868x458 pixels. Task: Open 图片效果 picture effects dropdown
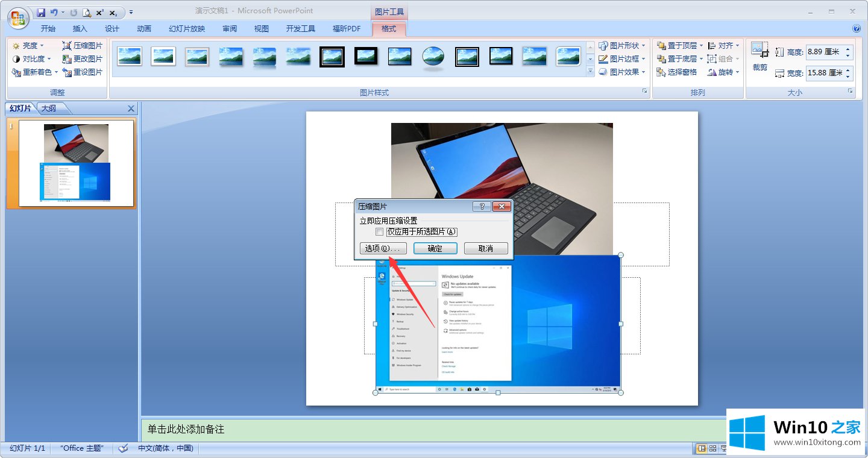[x=621, y=72]
